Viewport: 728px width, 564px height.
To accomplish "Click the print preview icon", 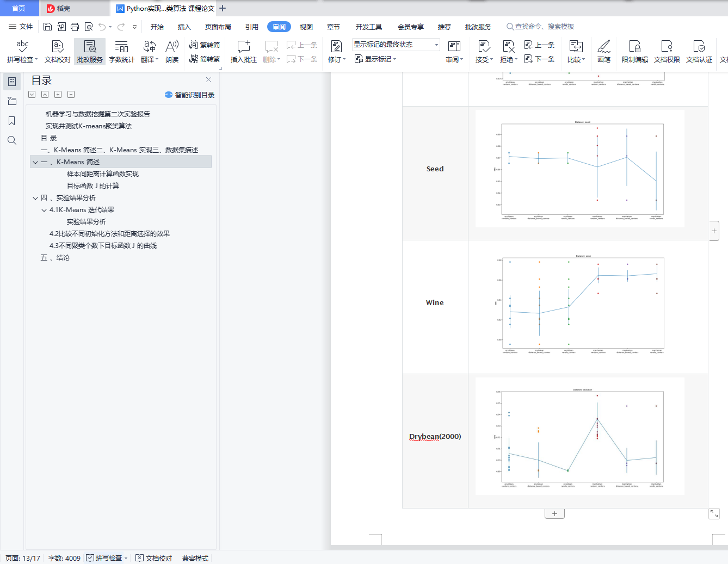I will click(x=89, y=27).
